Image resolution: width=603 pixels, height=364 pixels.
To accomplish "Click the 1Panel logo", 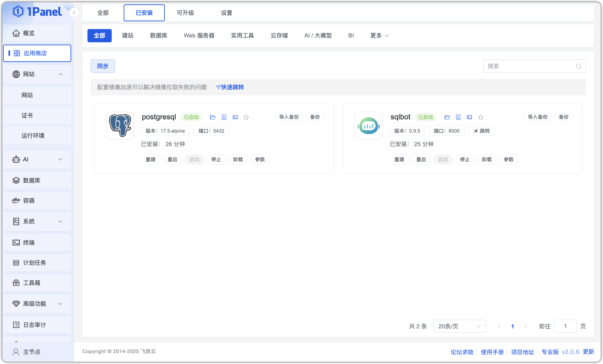I will tap(37, 11).
